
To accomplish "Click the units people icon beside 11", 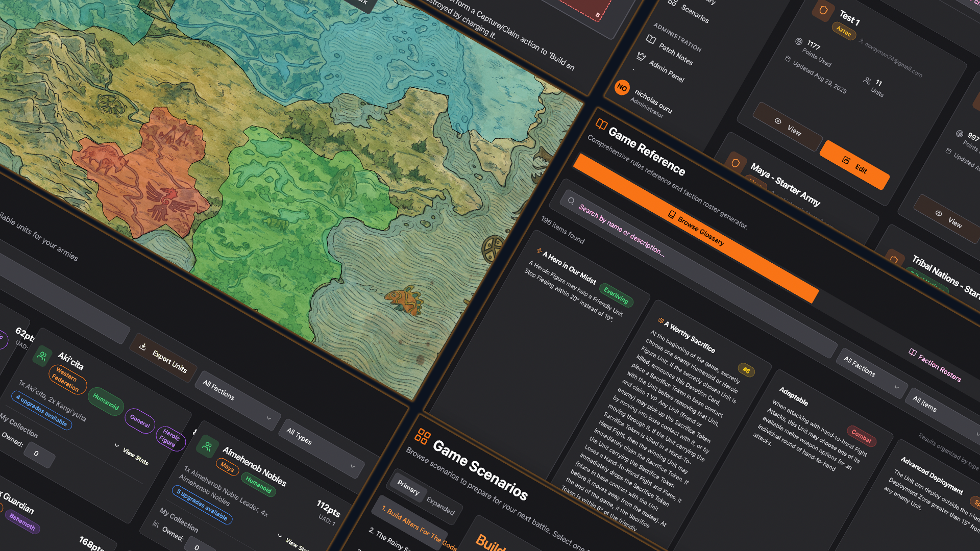I will click(867, 81).
